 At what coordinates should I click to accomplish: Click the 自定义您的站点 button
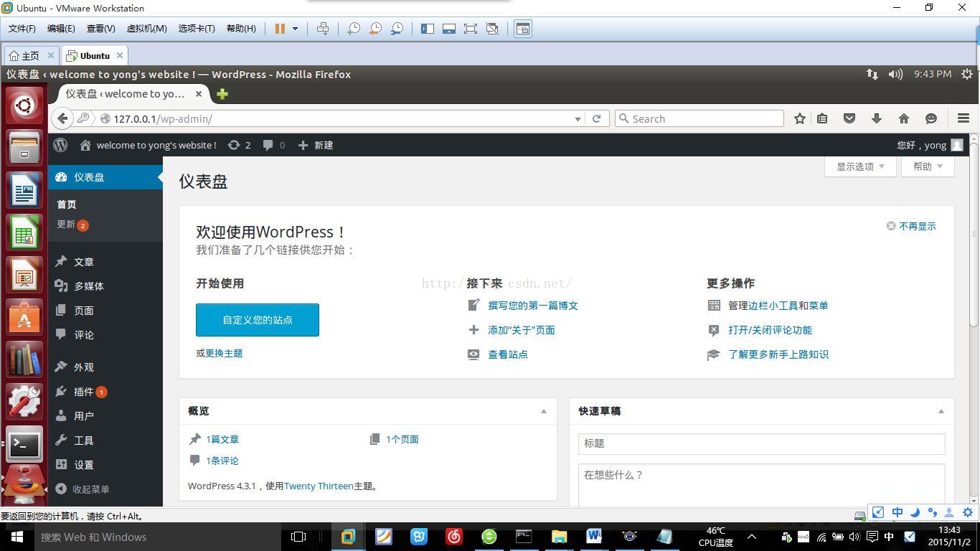(258, 320)
